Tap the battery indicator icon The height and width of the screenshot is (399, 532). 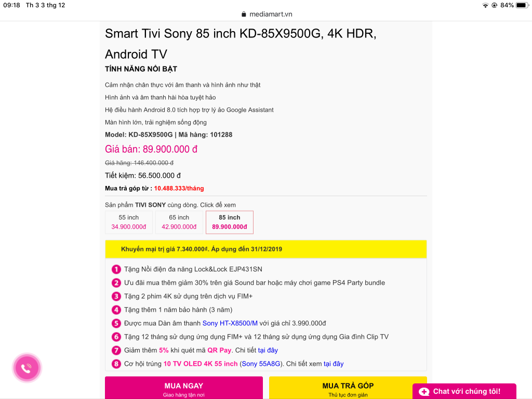[522, 5]
